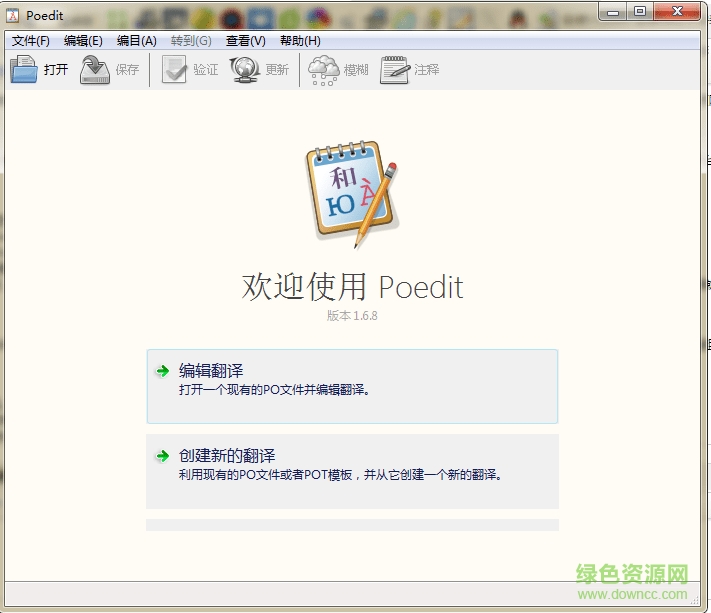Click the 注释 toolbar label
Screen dimensions: 711x613
[427, 69]
